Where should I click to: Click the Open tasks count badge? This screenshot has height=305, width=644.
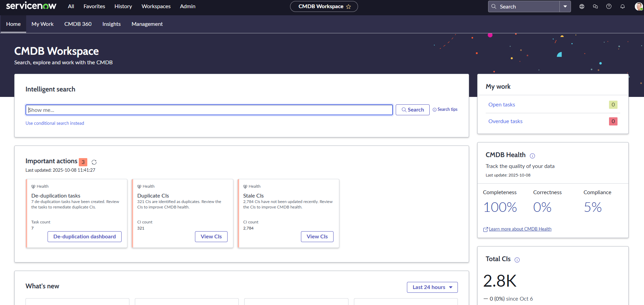tap(613, 105)
